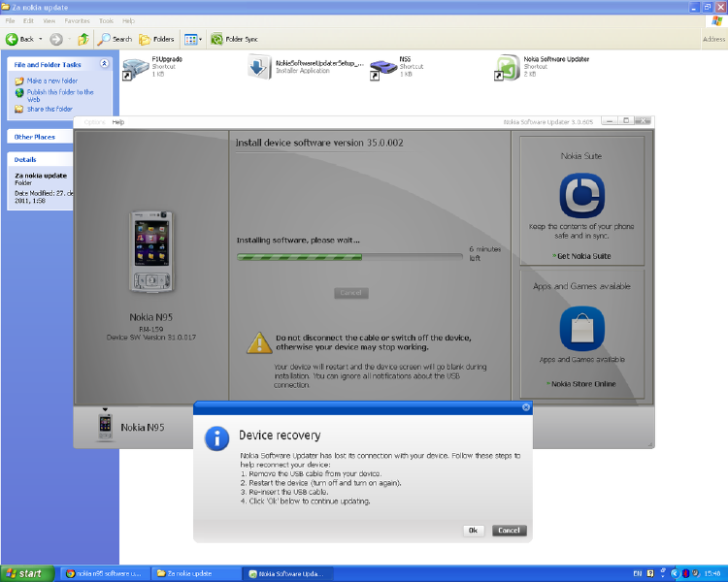Open the Explorer window's Help menu
728x582 pixels.
[x=128, y=21]
